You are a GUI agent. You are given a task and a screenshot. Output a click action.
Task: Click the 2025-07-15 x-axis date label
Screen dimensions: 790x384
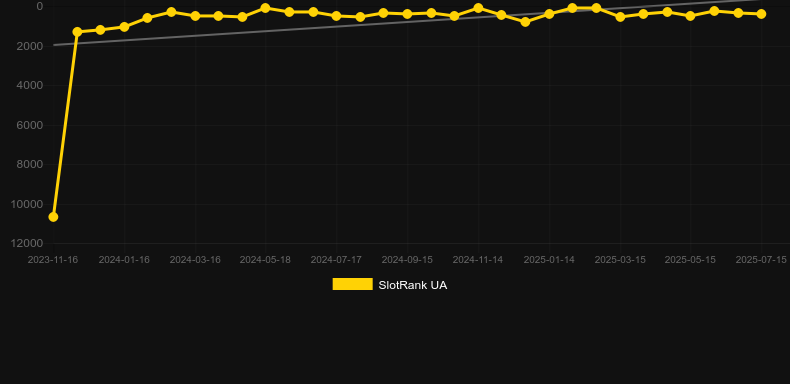click(x=761, y=260)
